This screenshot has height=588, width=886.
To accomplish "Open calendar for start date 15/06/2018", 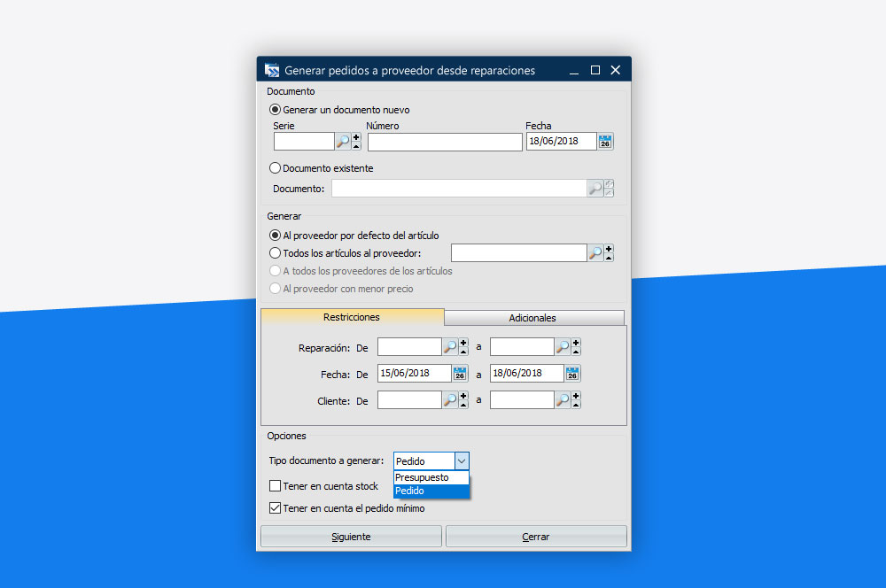I will [x=460, y=374].
